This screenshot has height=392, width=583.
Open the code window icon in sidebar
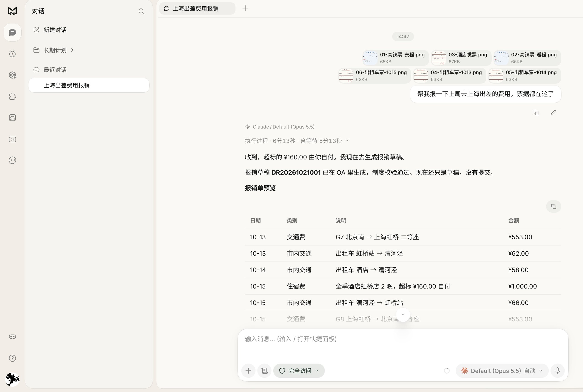coord(12,139)
